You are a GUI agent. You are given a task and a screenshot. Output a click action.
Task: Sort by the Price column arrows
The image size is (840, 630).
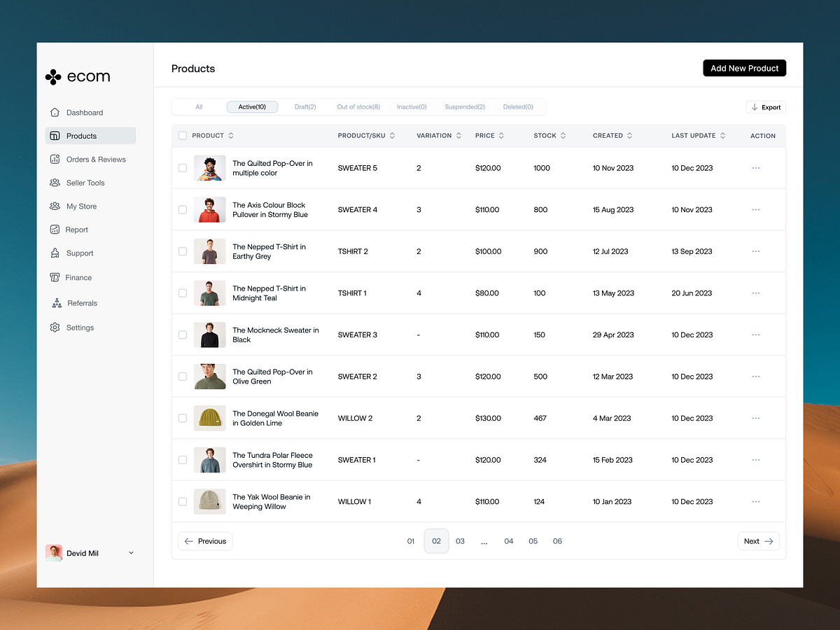click(501, 136)
